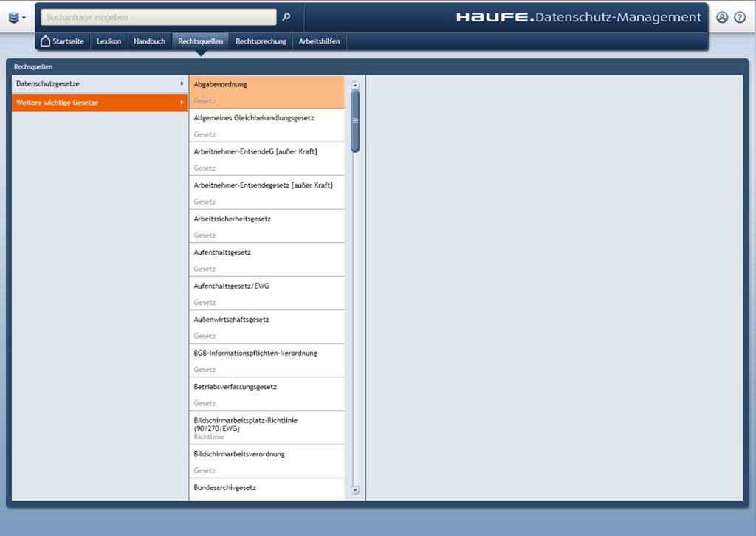
Task: Open Arbeitnehmer-Entsendegesetz [außer Kraft] entry
Action: 267,193
